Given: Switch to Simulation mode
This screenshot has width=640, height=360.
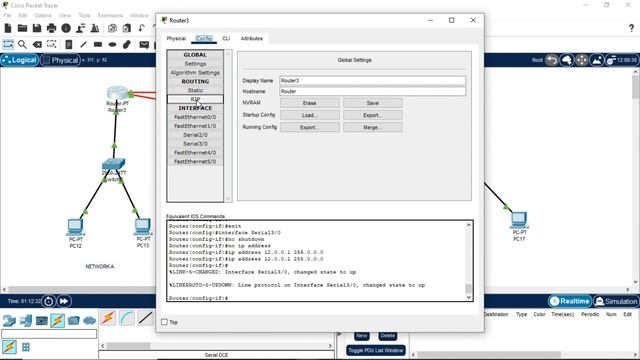Looking at the screenshot, I should 616,301.
